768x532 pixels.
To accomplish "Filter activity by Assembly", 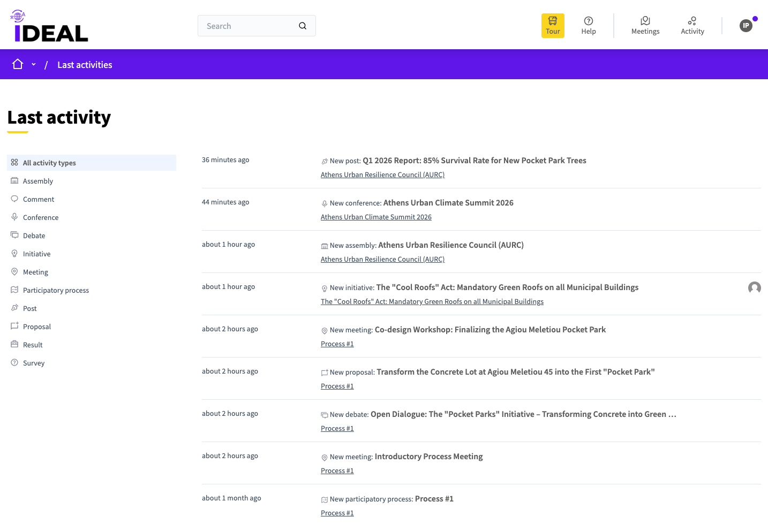I will click(x=38, y=181).
